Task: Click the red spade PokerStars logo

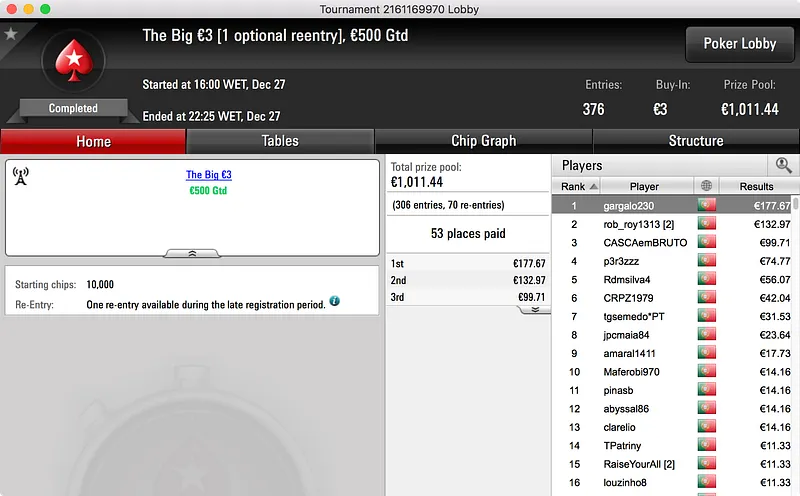Action: pos(74,60)
